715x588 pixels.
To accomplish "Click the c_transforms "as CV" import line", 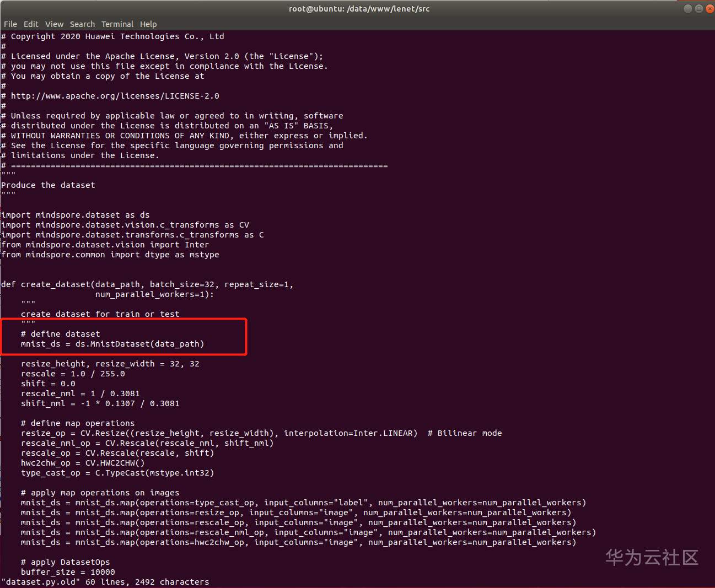I will click(x=125, y=225).
